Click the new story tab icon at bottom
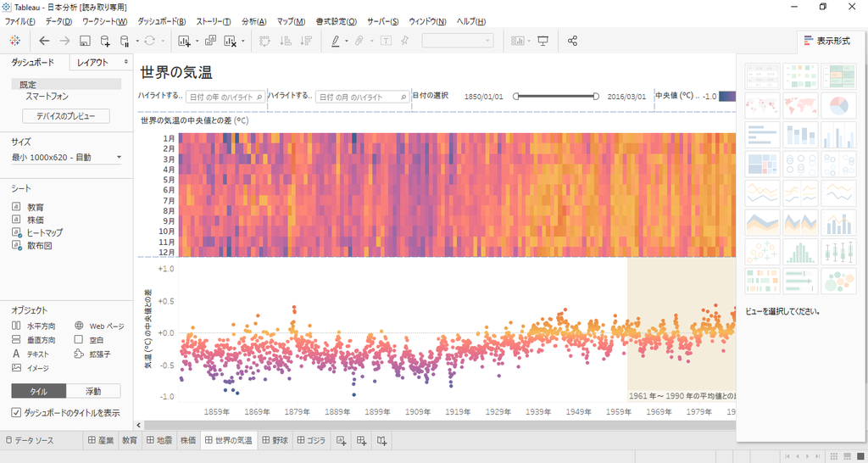This screenshot has height=463, width=868. 381,441
